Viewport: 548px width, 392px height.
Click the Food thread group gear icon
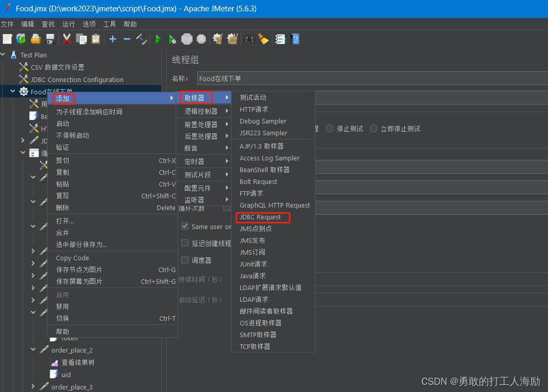[x=24, y=92]
